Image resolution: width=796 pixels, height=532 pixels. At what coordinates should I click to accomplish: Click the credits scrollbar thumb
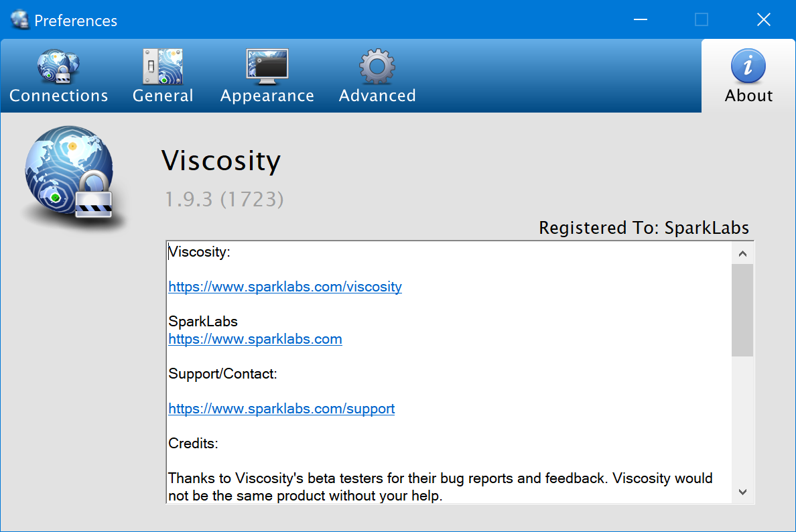point(742,310)
